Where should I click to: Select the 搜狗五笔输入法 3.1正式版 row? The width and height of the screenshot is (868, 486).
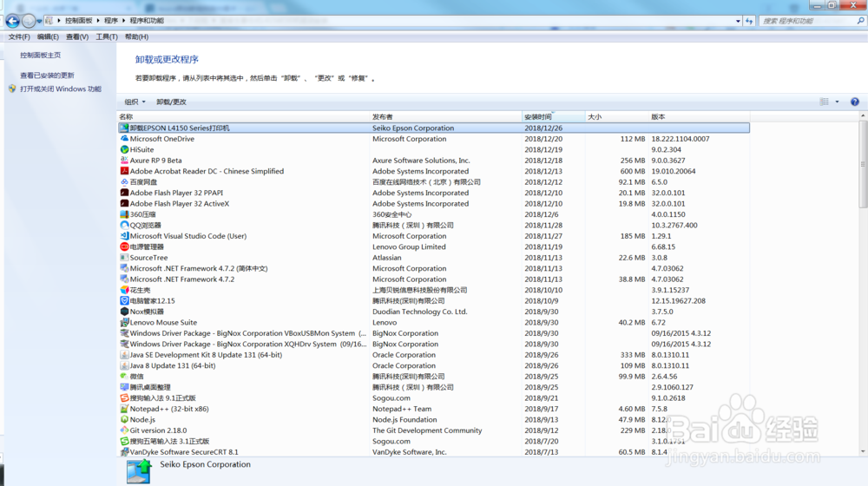tap(434, 442)
